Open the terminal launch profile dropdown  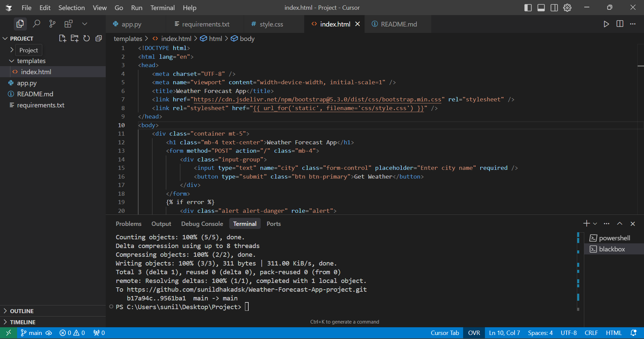[x=595, y=224]
